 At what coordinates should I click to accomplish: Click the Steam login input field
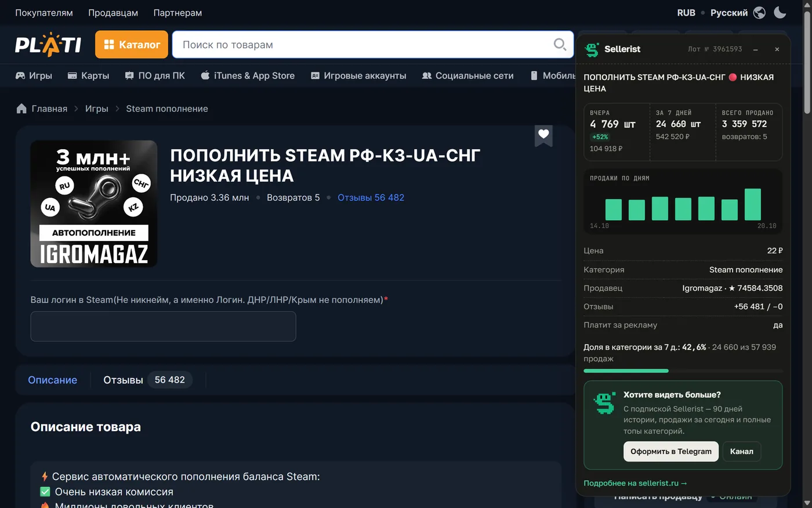tap(163, 326)
